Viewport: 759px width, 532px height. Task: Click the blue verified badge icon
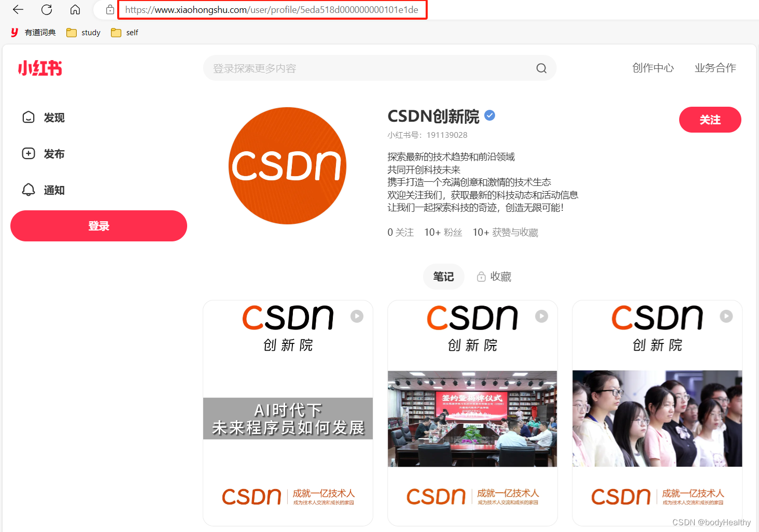click(x=490, y=116)
